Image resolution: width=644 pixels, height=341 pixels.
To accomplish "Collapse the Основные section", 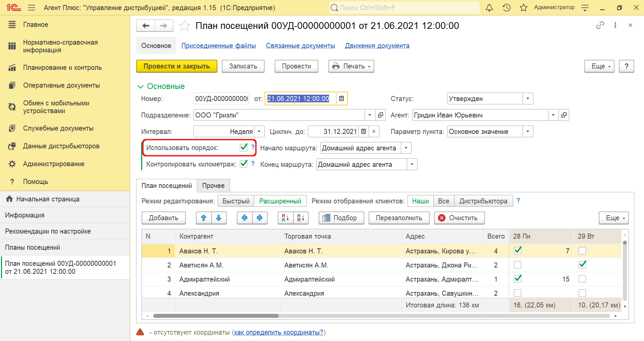I will pyautogui.click(x=141, y=87).
